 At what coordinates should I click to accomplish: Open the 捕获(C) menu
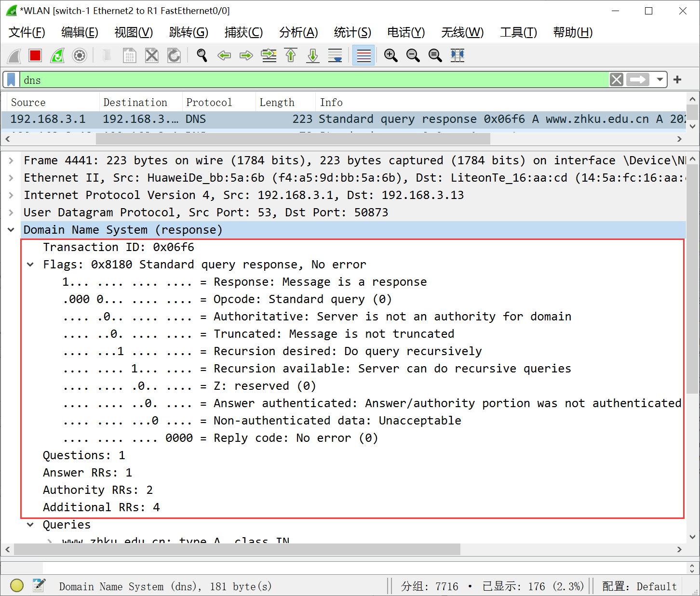pyautogui.click(x=243, y=32)
